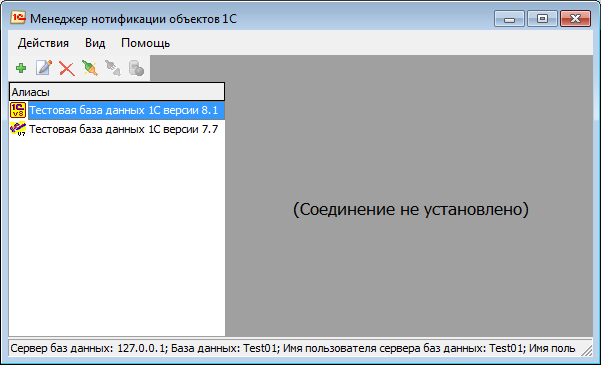Connect using the green plug icon
The image size is (601, 365).
[90, 68]
